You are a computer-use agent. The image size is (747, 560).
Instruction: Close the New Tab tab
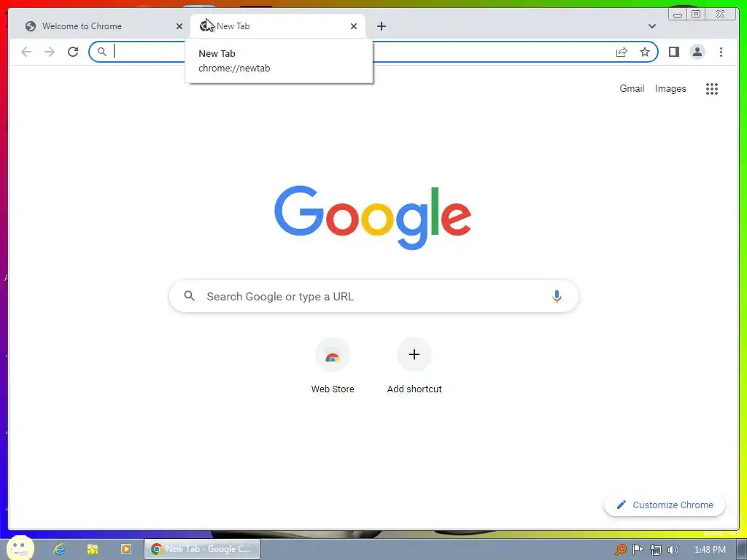(x=354, y=26)
